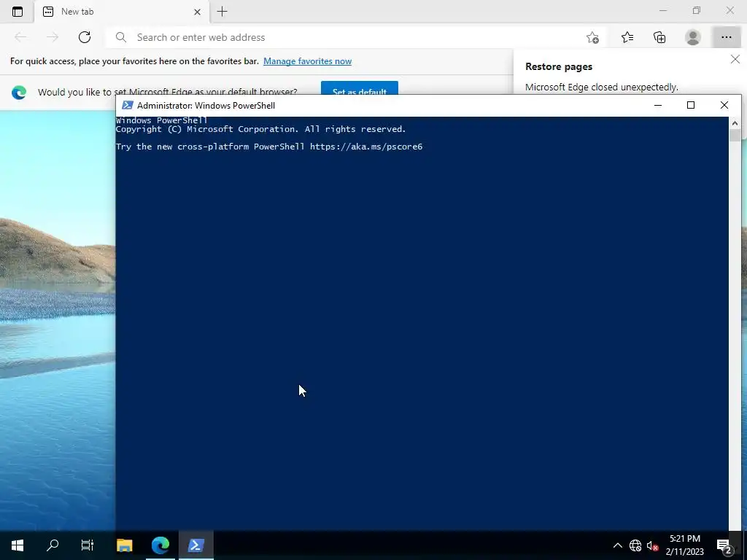Open Edge vertical tabs menu icon
Screen dimensions: 747x560
coord(18,12)
